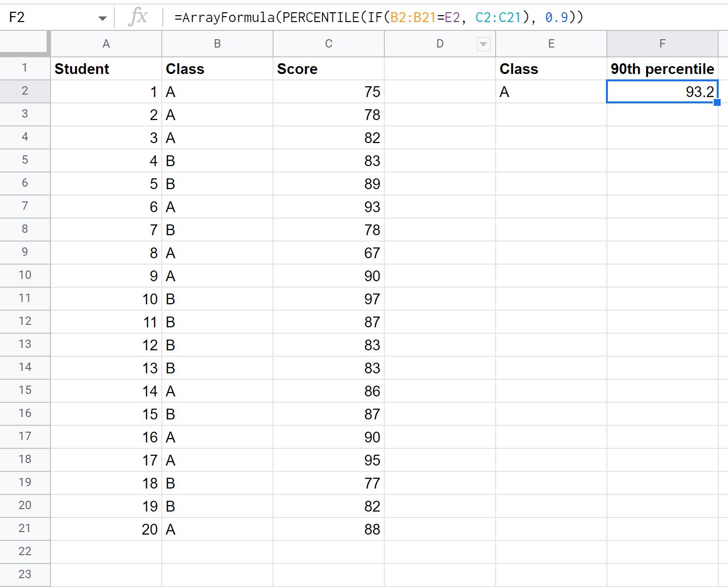This screenshot has width=728, height=587.
Task: Select the cell with score 97
Action: coord(328,298)
